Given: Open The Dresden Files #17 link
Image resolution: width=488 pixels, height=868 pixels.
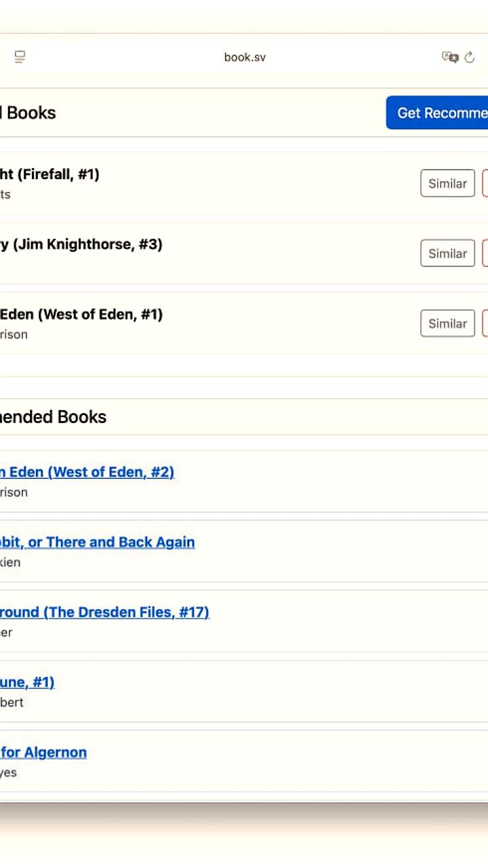Looking at the screenshot, I should click(x=104, y=612).
